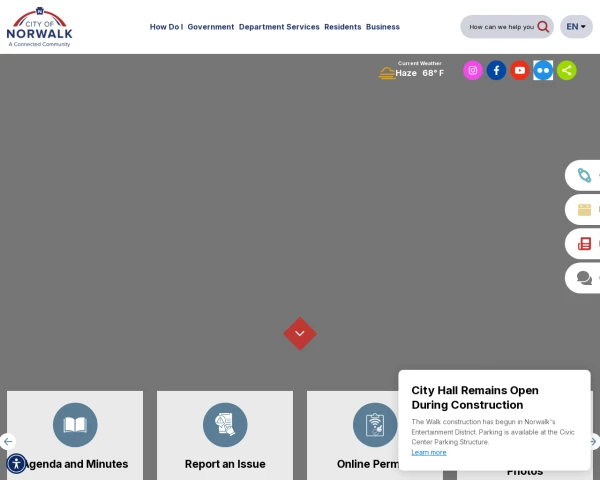Open the YouTube social icon

[x=520, y=70]
